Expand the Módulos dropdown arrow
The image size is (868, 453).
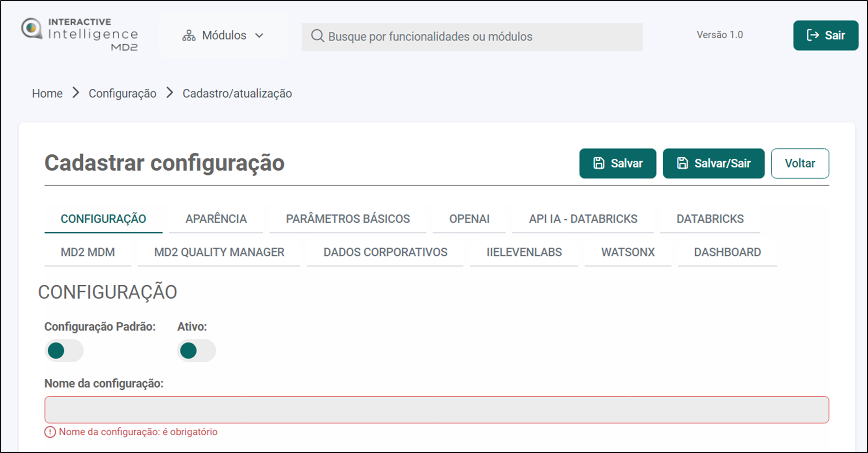point(259,36)
